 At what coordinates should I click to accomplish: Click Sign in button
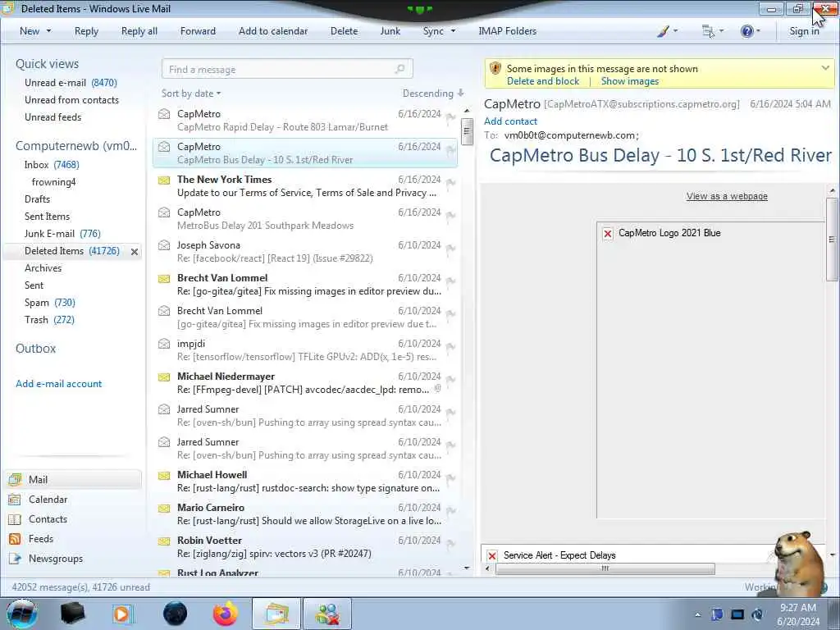(x=804, y=31)
